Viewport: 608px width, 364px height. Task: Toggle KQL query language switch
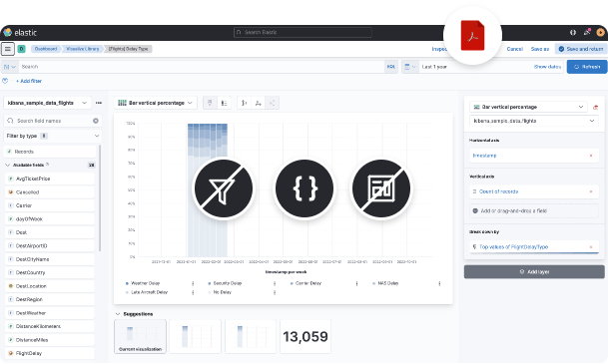[391, 67]
